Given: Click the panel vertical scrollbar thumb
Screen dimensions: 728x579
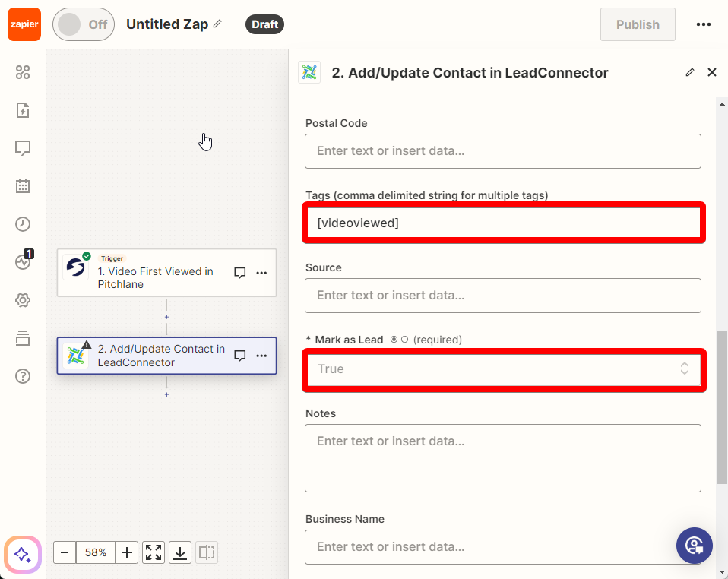Looking at the screenshot, I should 722,407.
